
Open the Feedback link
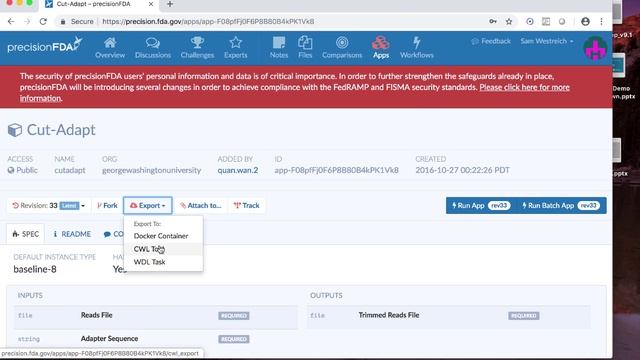pyautogui.click(x=491, y=41)
